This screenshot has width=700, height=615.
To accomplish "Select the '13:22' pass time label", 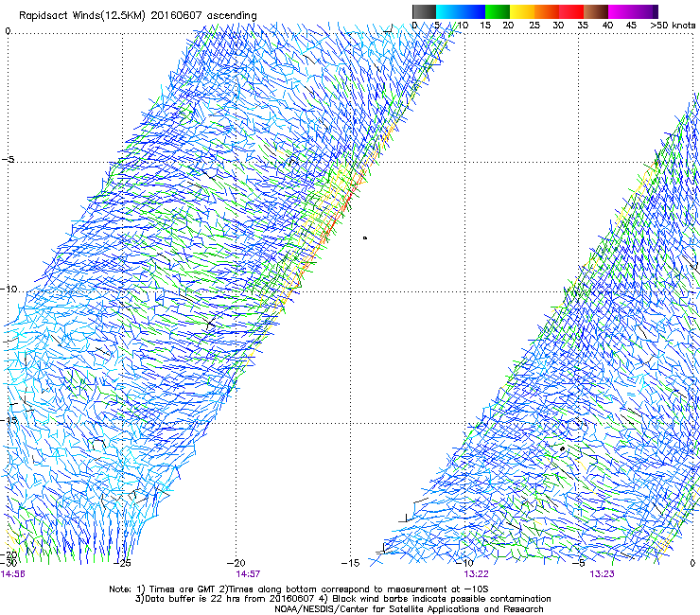I will [476, 574].
